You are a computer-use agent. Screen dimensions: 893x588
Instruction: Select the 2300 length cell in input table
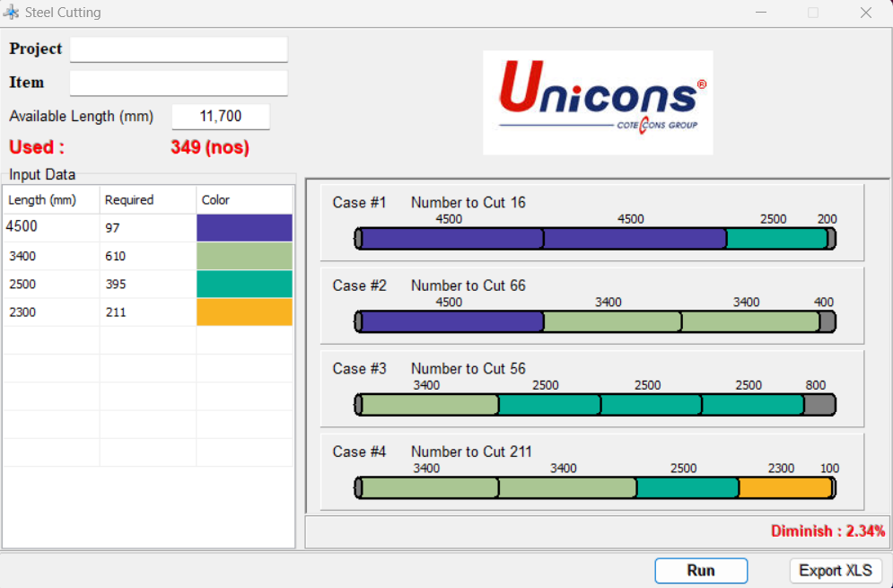tap(52, 312)
